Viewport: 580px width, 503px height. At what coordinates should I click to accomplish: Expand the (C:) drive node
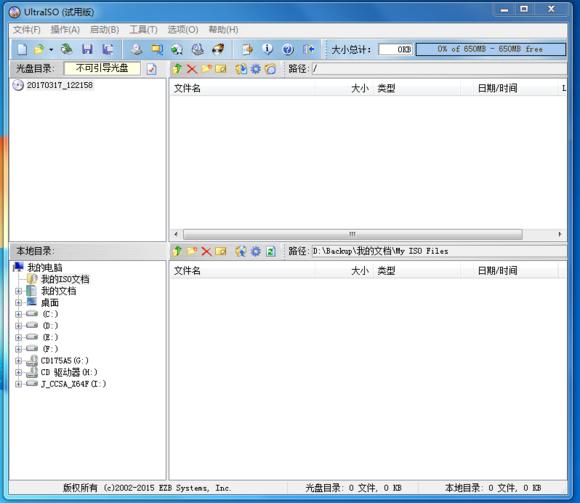18,314
